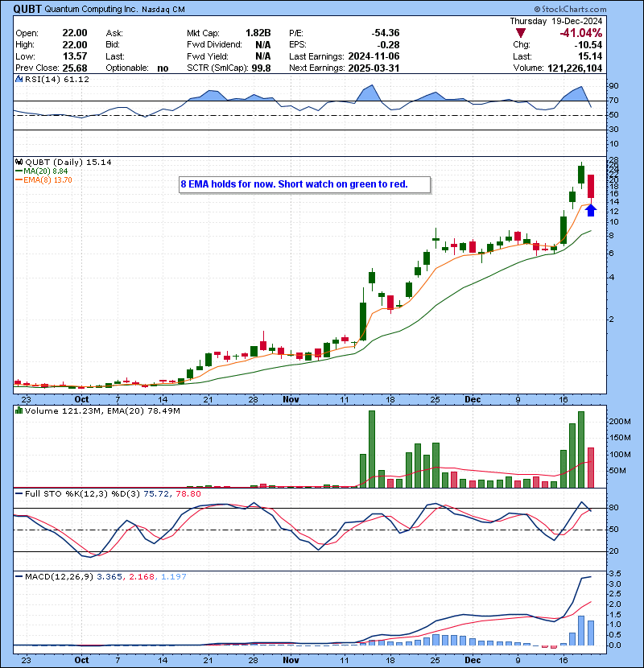This screenshot has height=668, width=644.
Task: Click the SCTR (SmlCap) value 99.8
Action: (261, 68)
